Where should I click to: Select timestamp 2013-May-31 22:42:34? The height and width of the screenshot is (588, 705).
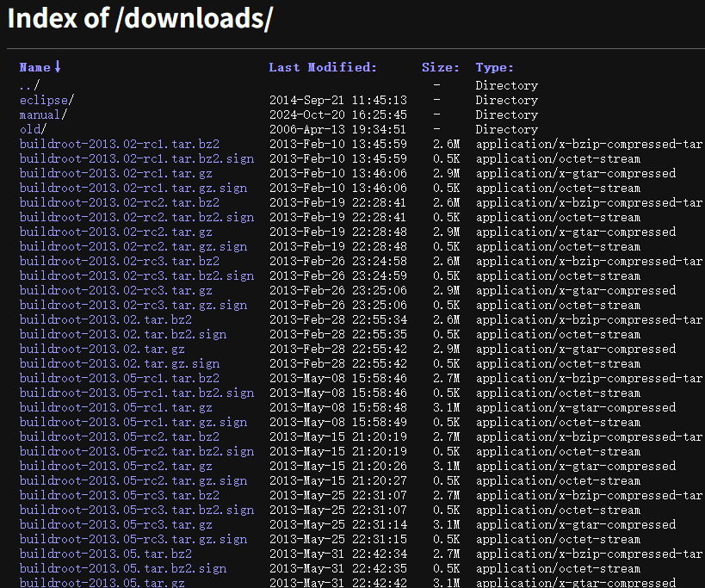click(x=338, y=554)
